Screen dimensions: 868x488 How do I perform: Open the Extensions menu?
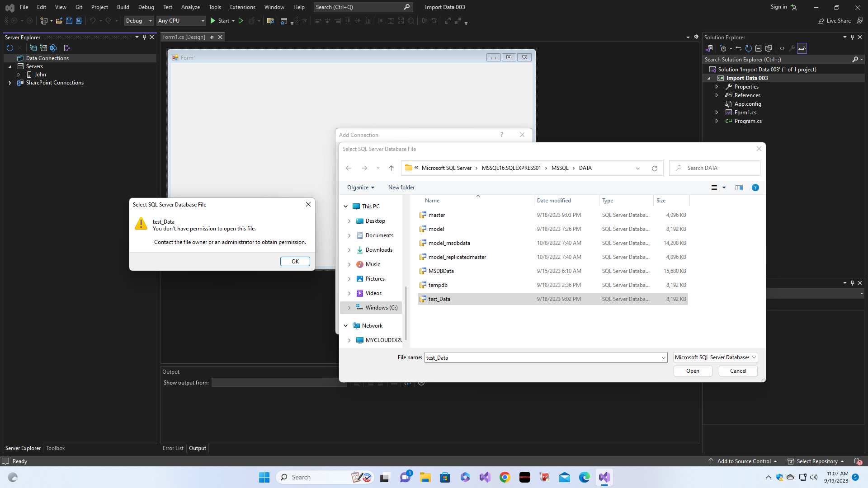[242, 7]
